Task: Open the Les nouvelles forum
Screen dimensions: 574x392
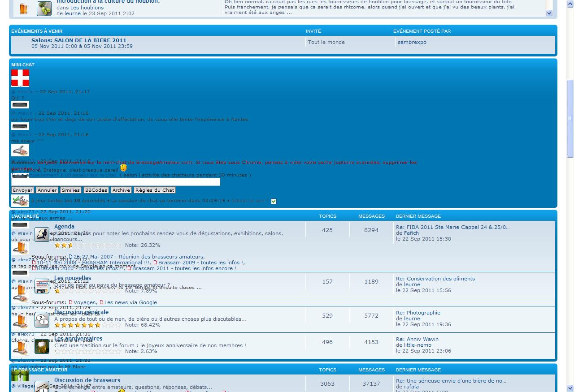Action: coord(73,278)
